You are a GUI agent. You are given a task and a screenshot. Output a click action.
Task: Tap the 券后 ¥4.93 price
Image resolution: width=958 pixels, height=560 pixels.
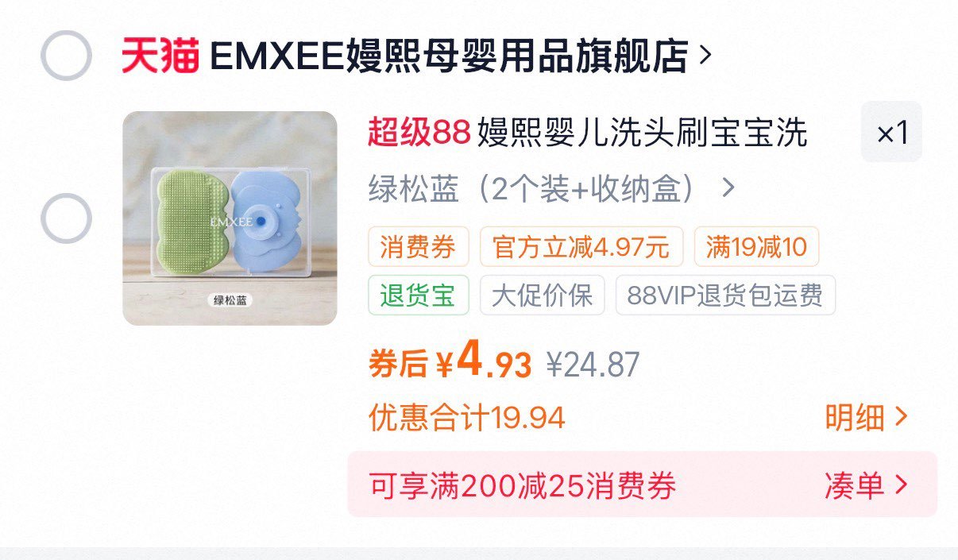(x=450, y=362)
